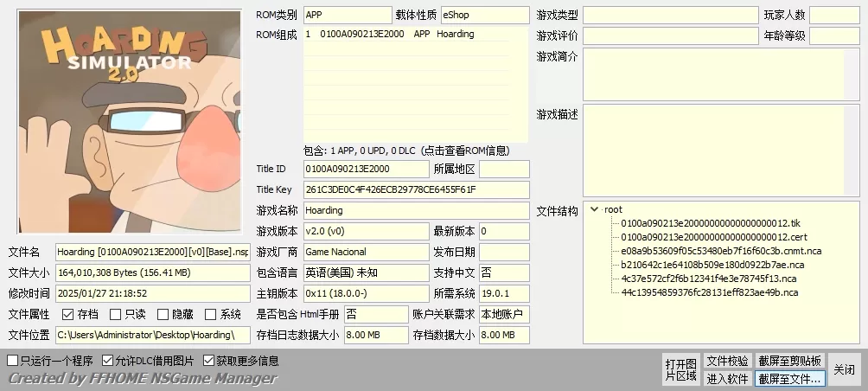Image resolution: width=868 pixels, height=391 pixels.
Task: Click the Hoarding Simulator cover image
Action: (130, 121)
